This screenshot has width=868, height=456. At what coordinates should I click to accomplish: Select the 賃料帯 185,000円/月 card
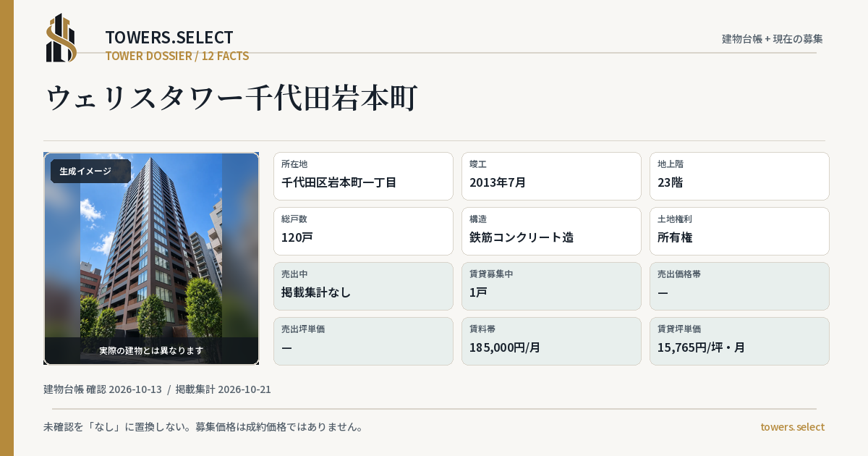click(551, 341)
